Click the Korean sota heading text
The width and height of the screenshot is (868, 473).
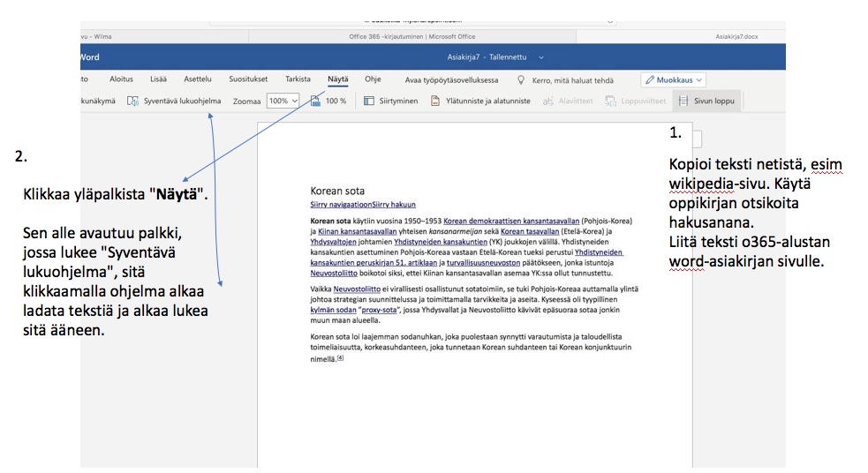(337, 191)
